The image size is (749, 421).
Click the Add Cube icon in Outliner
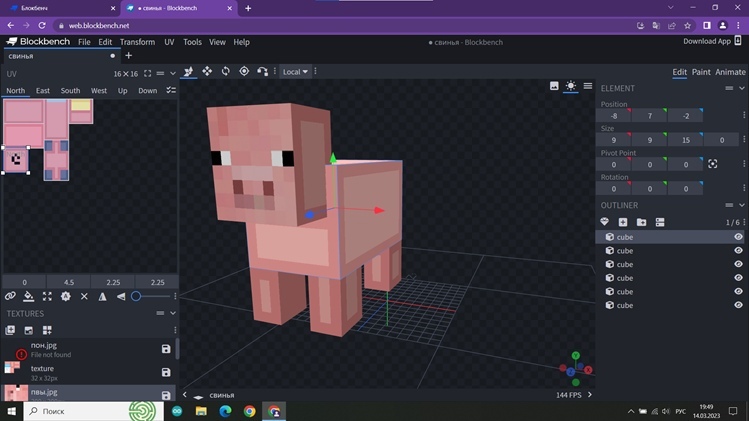click(x=623, y=222)
